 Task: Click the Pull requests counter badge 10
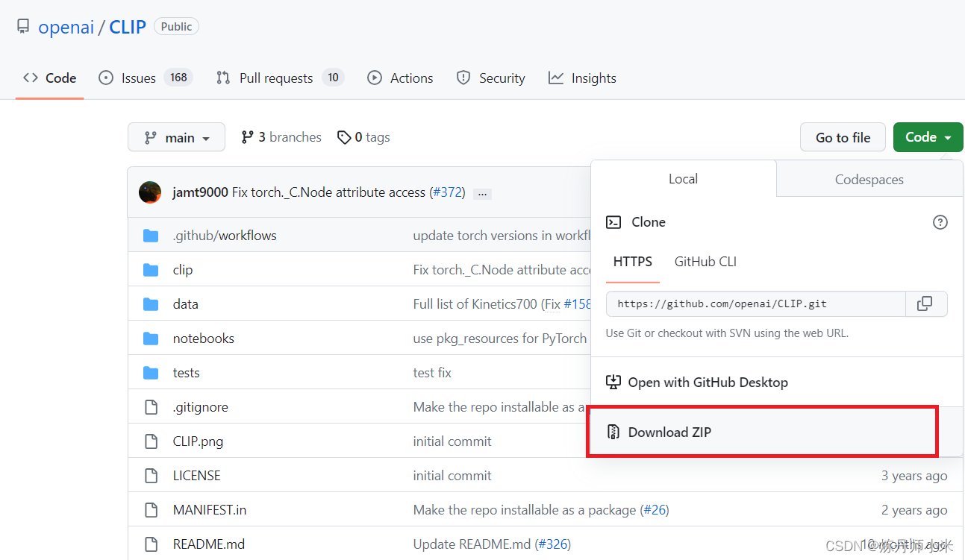point(333,78)
